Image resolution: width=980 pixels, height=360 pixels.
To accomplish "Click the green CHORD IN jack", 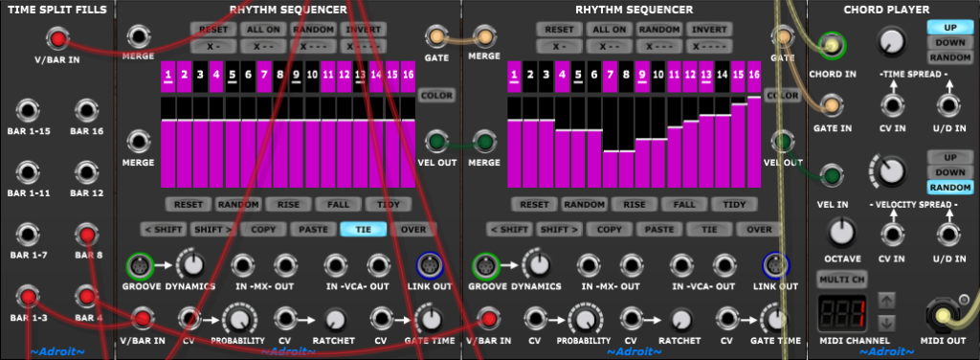I will pos(832,45).
